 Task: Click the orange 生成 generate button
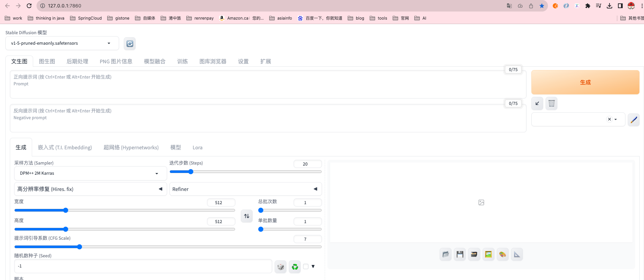(585, 82)
